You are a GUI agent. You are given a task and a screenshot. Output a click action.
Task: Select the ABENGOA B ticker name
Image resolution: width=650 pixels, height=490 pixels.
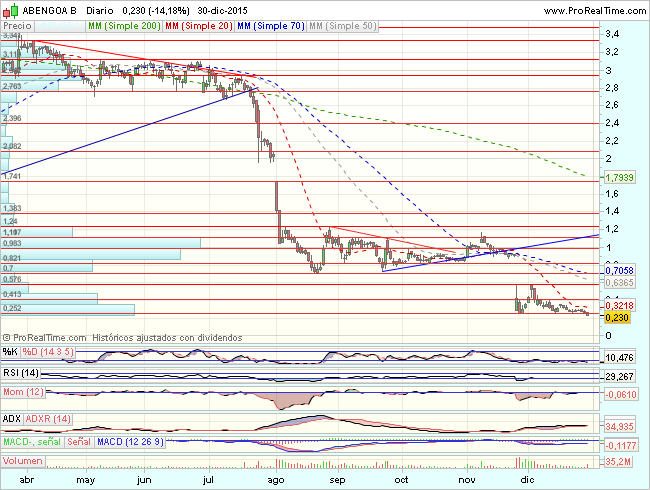coord(49,11)
